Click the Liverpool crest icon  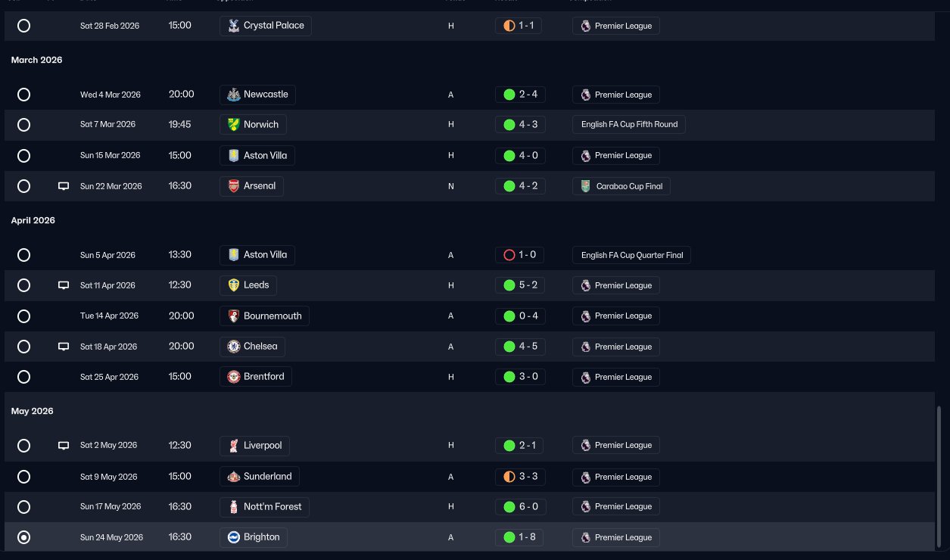pos(234,446)
